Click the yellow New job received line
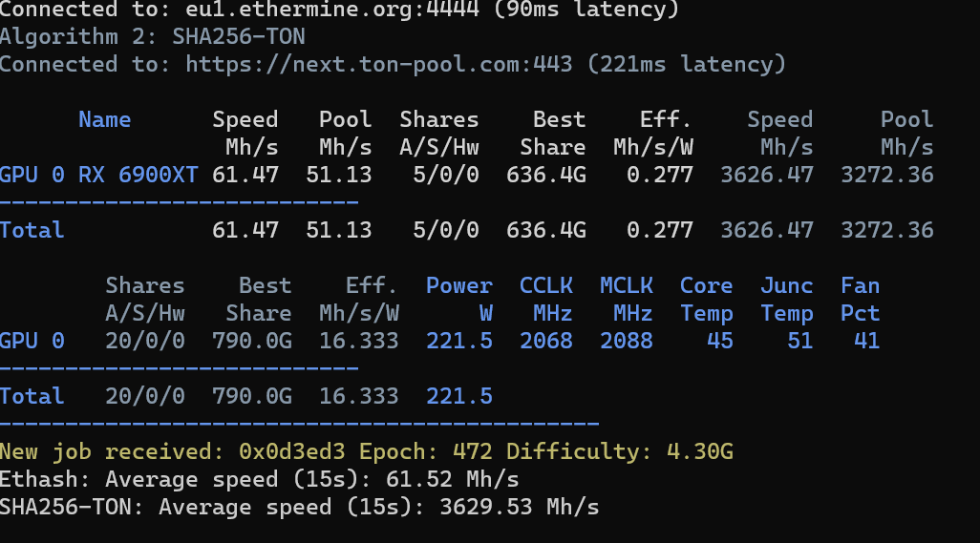The image size is (980, 543). click(367, 451)
